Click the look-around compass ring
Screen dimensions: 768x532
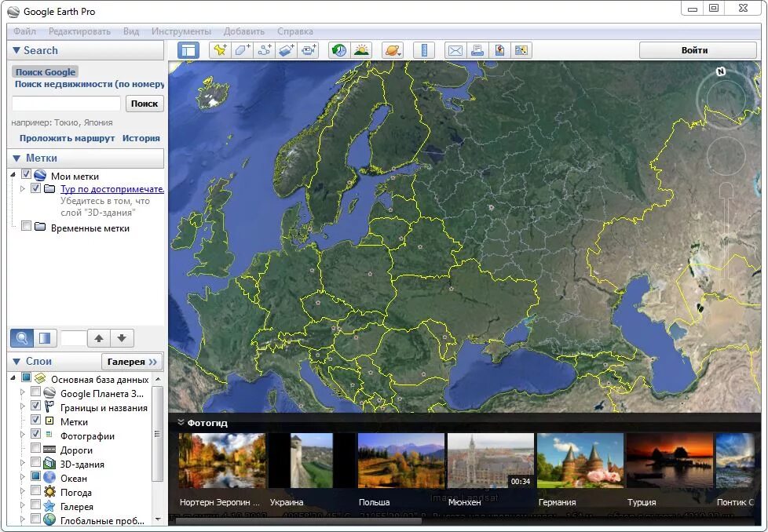pyautogui.click(x=725, y=98)
